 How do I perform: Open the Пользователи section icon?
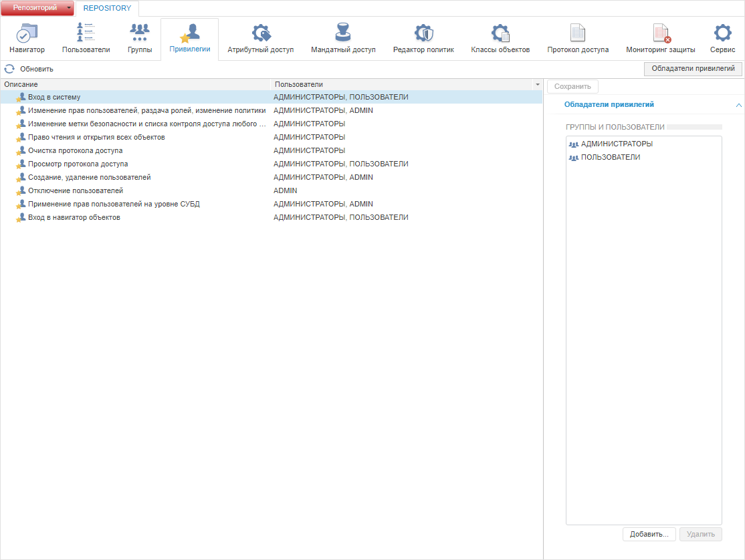[x=86, y=32]
